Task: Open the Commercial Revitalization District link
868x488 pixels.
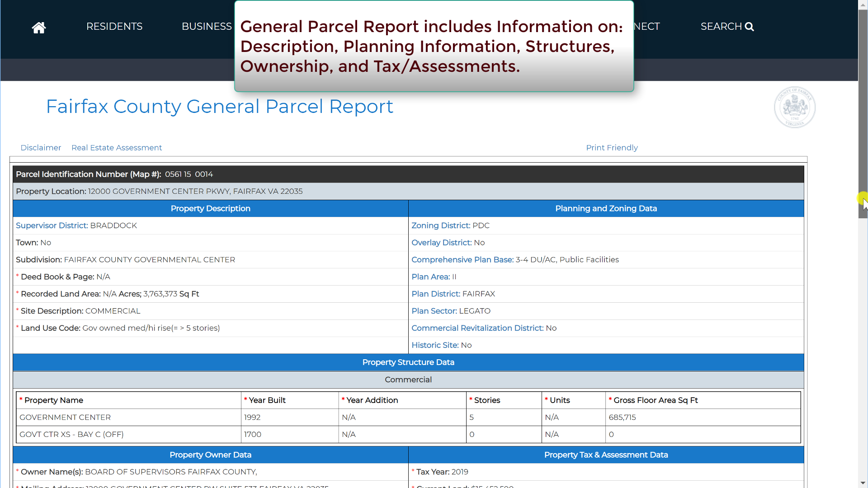Action: [477, 328]
